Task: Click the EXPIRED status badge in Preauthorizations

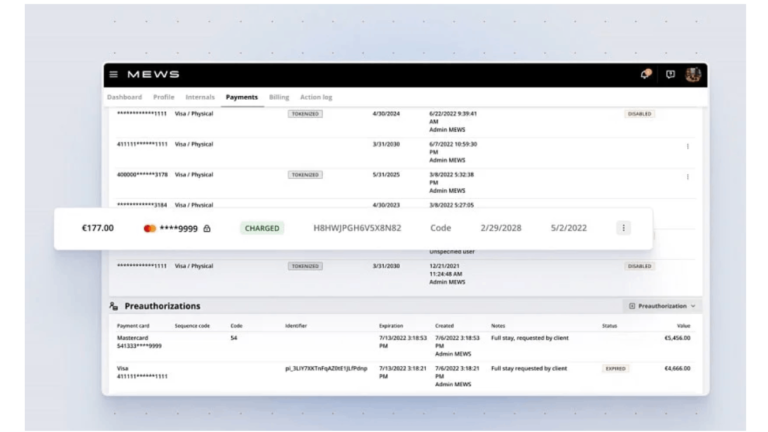Action: tap(615, 368)
